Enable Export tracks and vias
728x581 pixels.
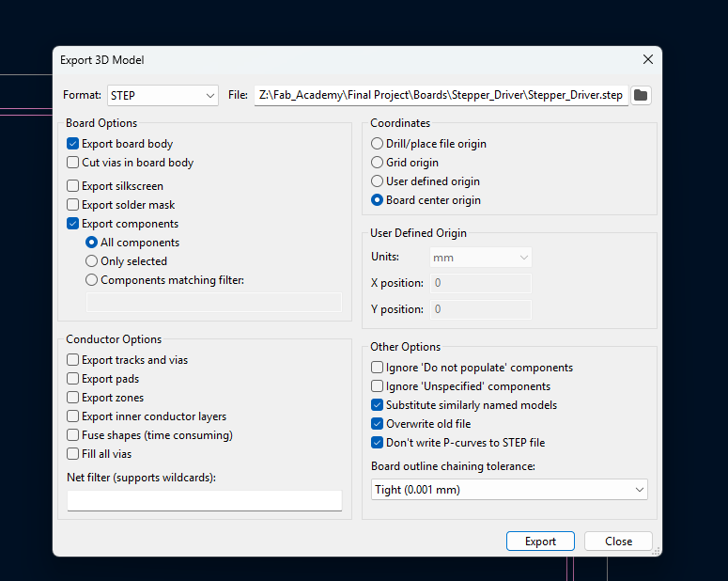73,360
